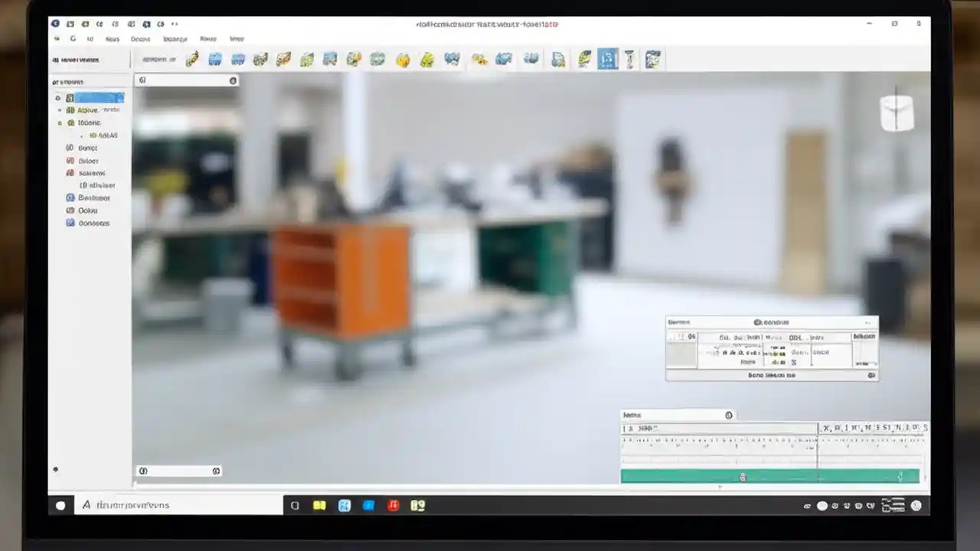This screenshot has width=980, height=551.
Task: Select the rightmost grid tool on the toolbar
Action: [652, 59]
